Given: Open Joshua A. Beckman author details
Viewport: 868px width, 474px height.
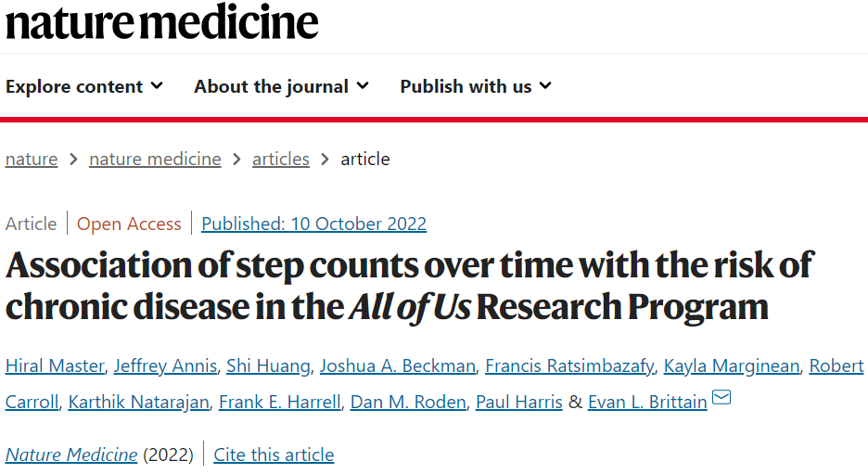Looking at the screenshot, I should click(x=397, y=365).
